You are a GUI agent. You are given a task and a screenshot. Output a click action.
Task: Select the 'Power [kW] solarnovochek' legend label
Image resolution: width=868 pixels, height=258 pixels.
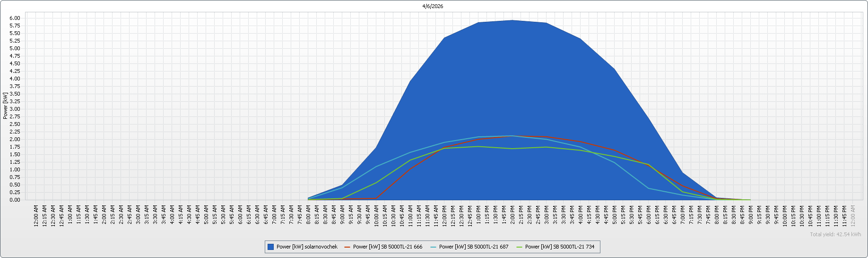pyautogui.click(x=307, y=247)
